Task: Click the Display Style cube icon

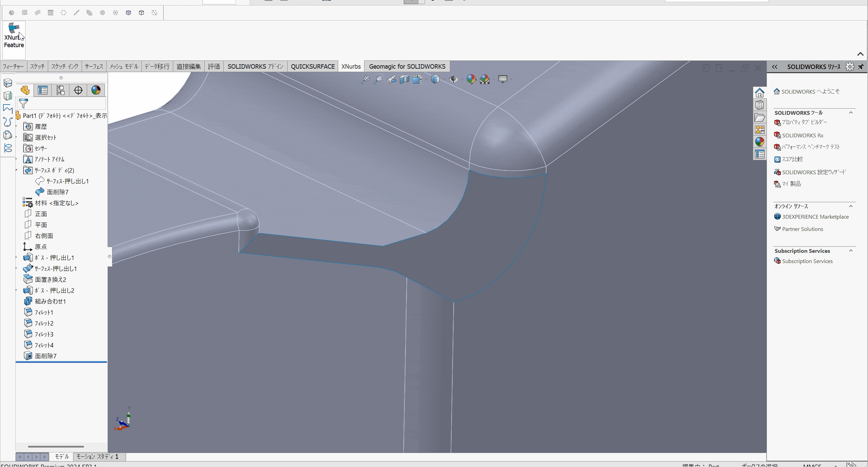Action: pos(435,79)
